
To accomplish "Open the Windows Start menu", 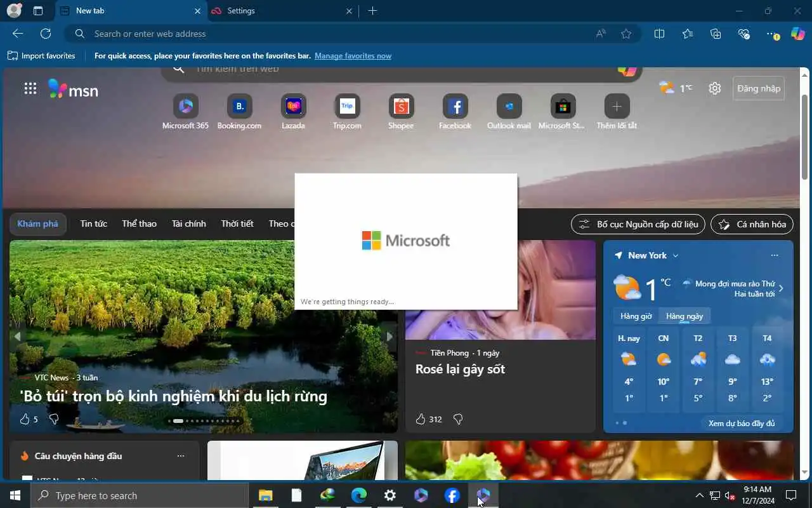I will tap(15, 495).
